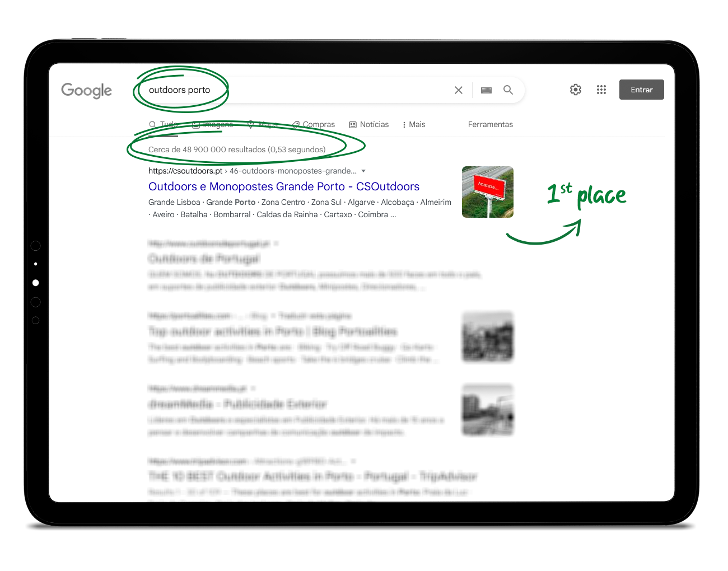Open the on-screen keyboard icon
The image size is (728, 571).
[486, 90]
